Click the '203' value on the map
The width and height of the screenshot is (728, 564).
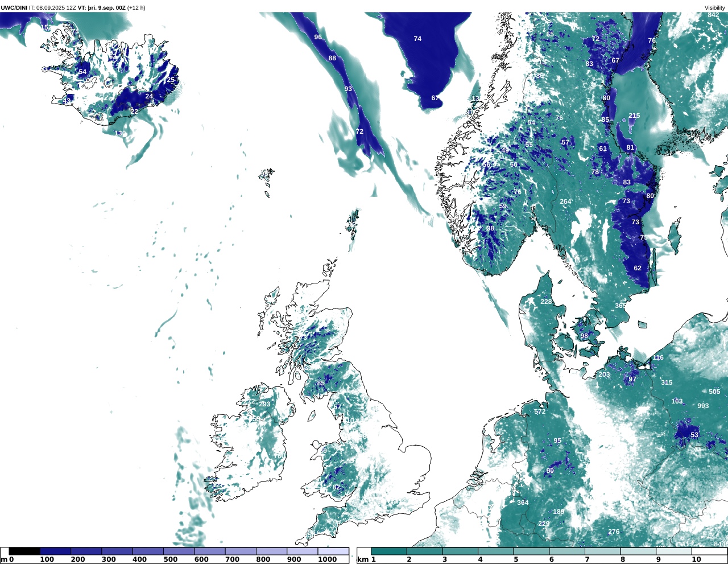(604, 374)
